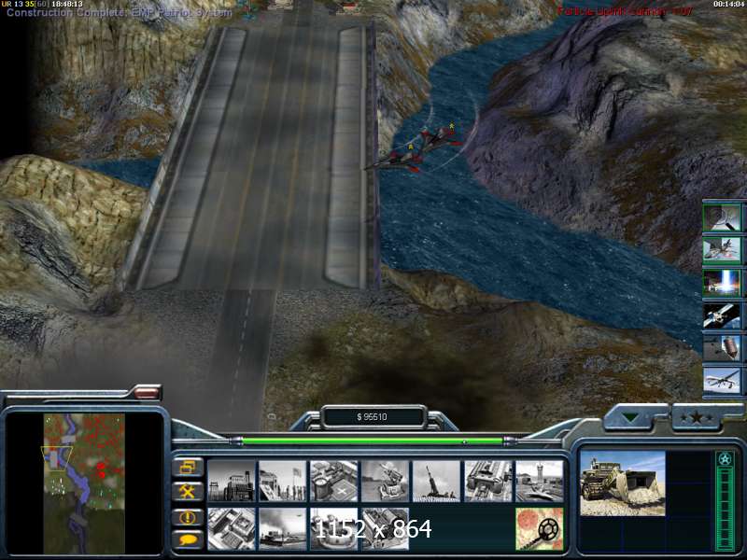747x560 pixels.
Task: Click the red idle indicator above minimap
Action: (147, 393)
